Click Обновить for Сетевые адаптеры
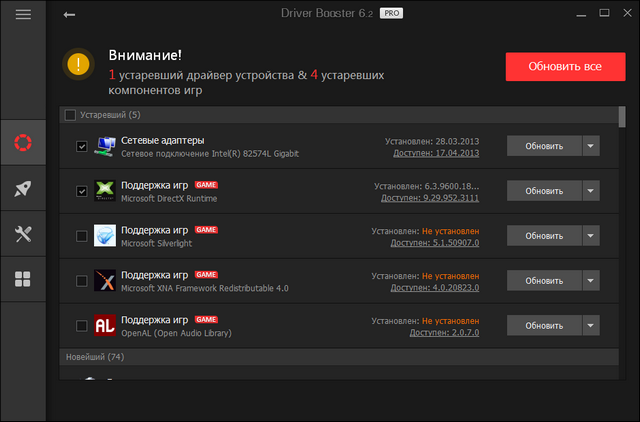 [544, 146]
